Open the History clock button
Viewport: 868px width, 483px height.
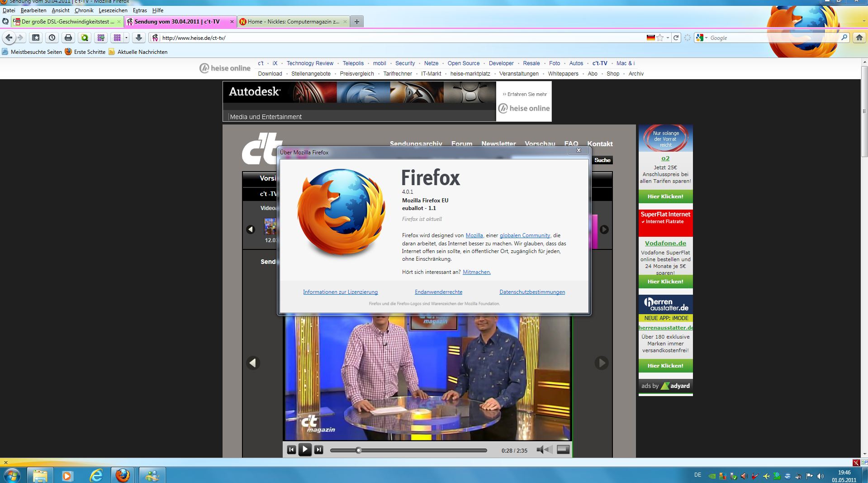click(52, 38)
